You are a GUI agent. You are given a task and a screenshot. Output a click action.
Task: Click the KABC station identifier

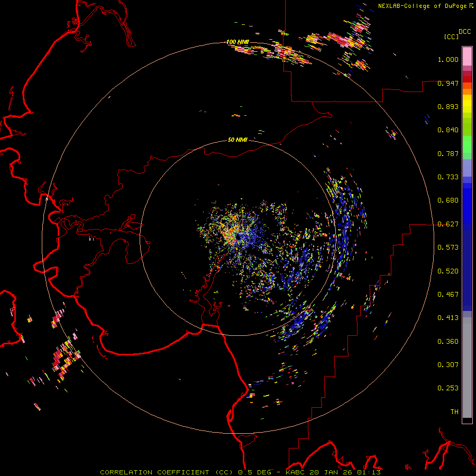(x=296, y=472)
